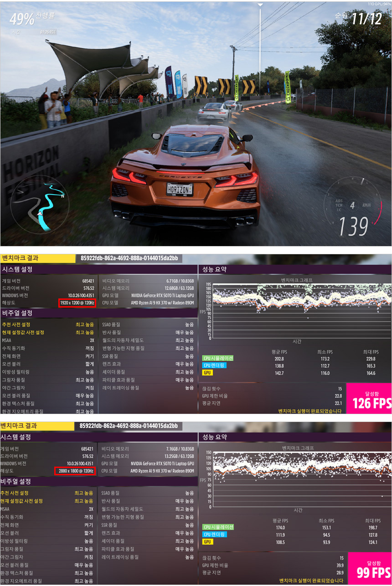Click the 112.7 minimum FPS value

(x=325, y=366)
